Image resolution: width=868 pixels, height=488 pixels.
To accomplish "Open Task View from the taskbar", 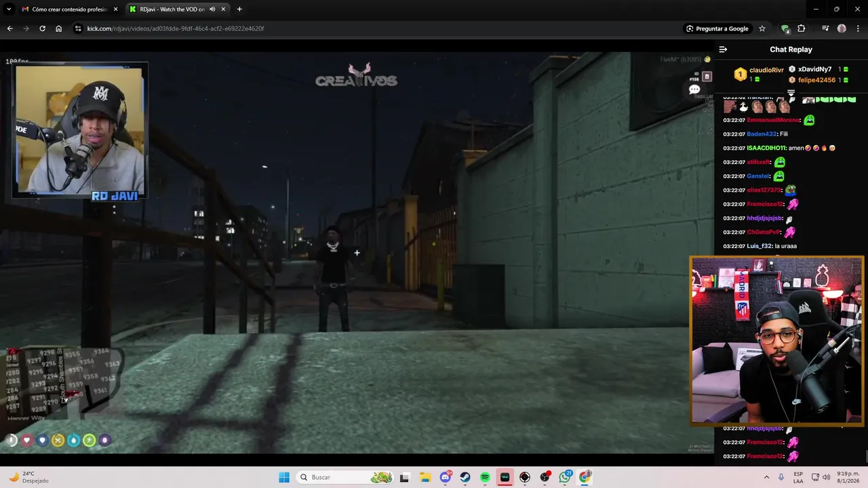I will tap(405, 477).
